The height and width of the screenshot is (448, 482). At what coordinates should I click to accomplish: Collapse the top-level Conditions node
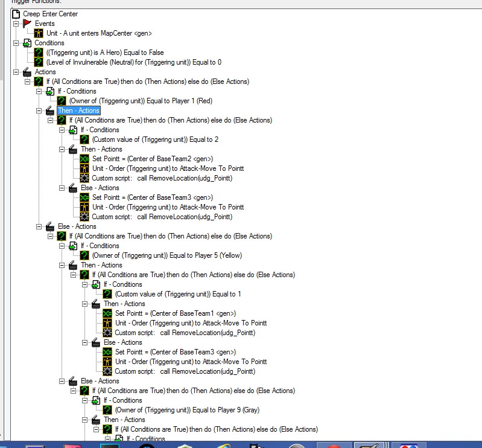[16, 43]
